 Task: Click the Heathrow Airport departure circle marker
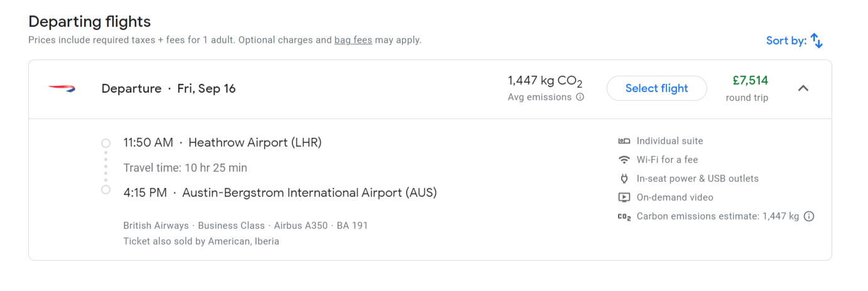pyautogui.click(x=106, y=143)
